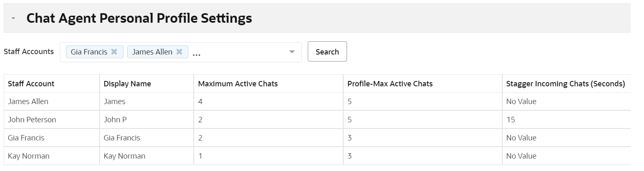Screen dimensions: 644x171
Task: Remove Gia Francis from Staff Accounts
Action: click(114, 52)
